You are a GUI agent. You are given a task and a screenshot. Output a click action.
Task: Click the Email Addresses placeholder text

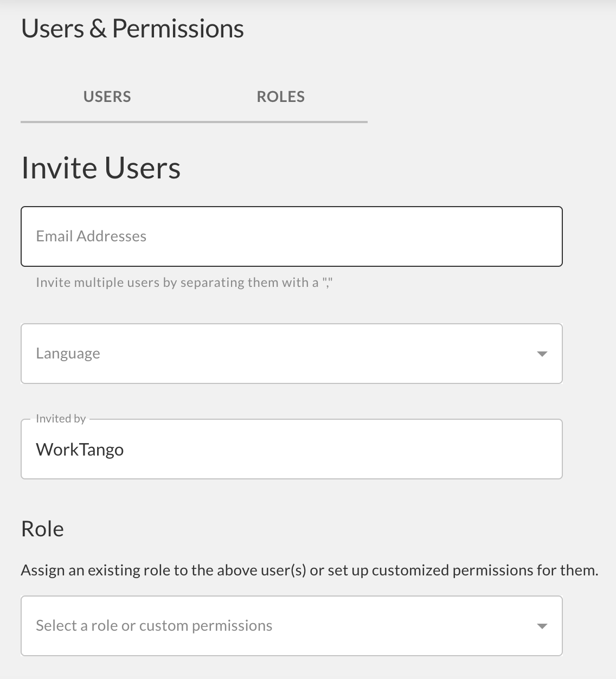[91, 236]
